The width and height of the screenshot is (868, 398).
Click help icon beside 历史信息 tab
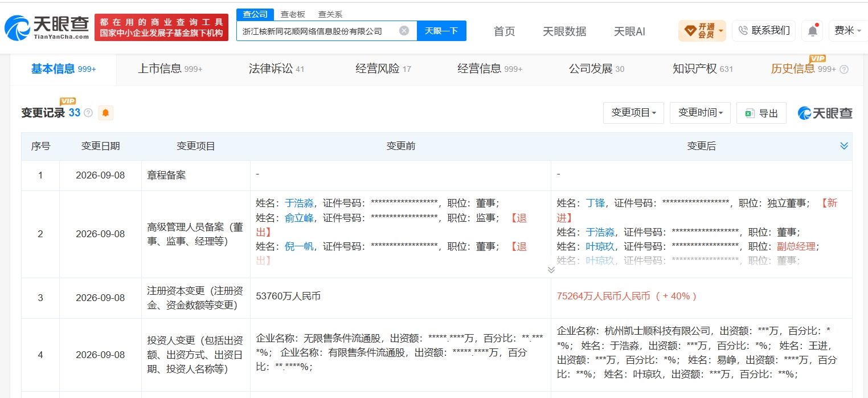click(x=844, y=69)
